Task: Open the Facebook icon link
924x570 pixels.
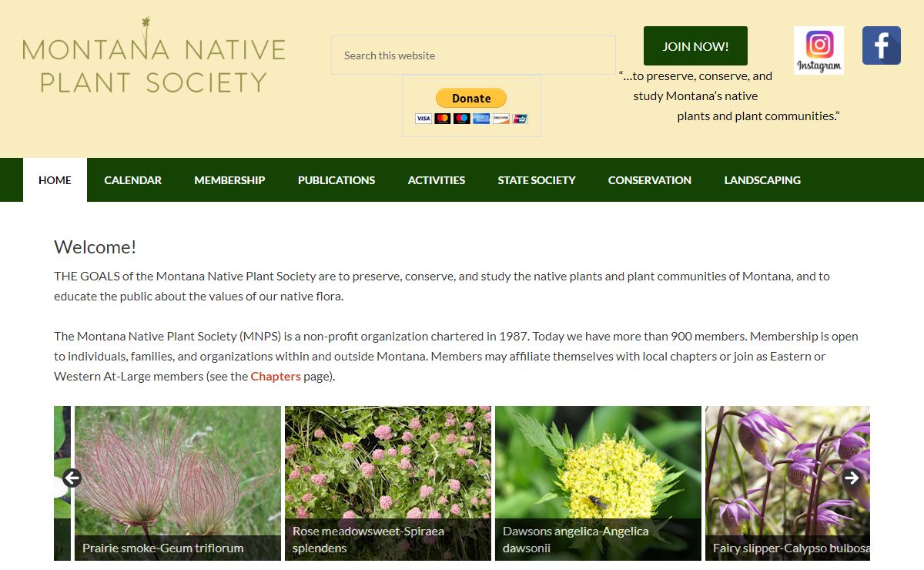Action: point(881,45)
